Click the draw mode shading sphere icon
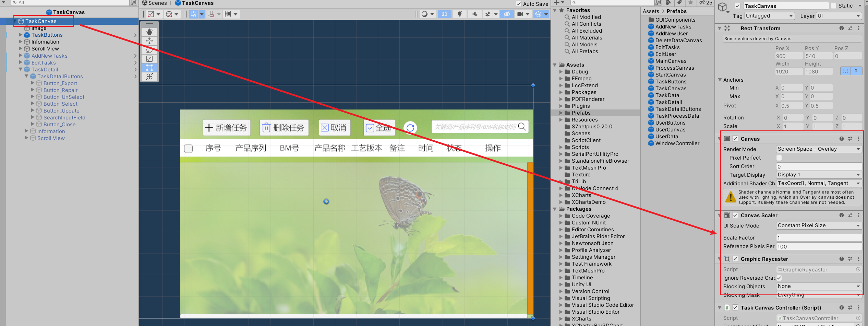868x326 pixels. (425, 14)
